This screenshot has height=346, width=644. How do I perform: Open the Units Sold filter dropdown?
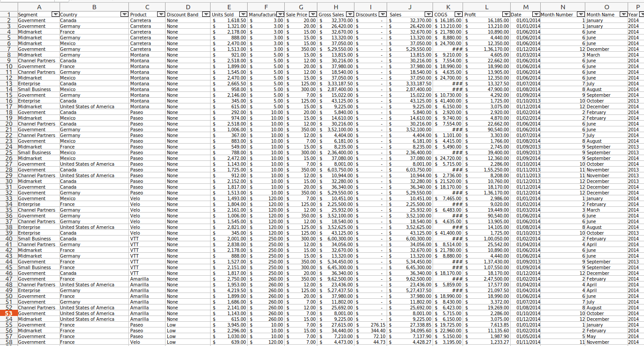point(243,15)
